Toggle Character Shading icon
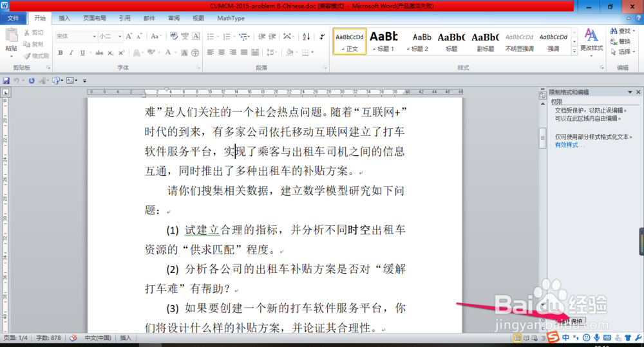644x347 pixels. tap(184, 53)
